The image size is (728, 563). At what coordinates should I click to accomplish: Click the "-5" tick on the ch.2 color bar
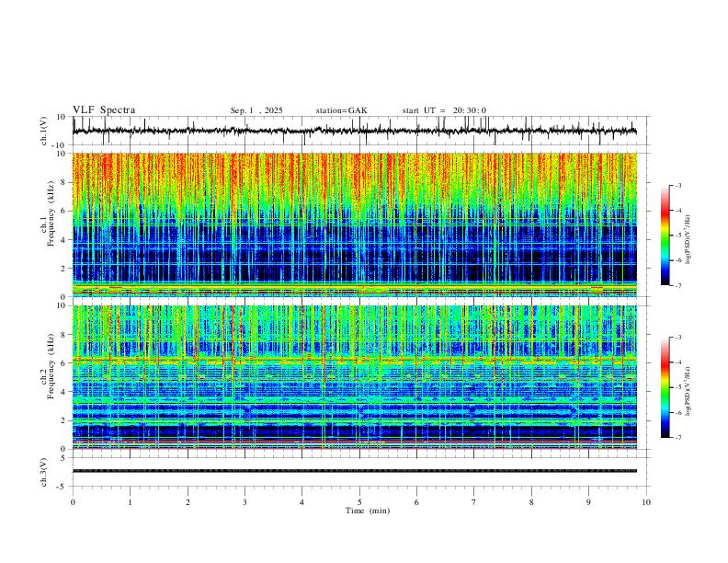[677, 387]
